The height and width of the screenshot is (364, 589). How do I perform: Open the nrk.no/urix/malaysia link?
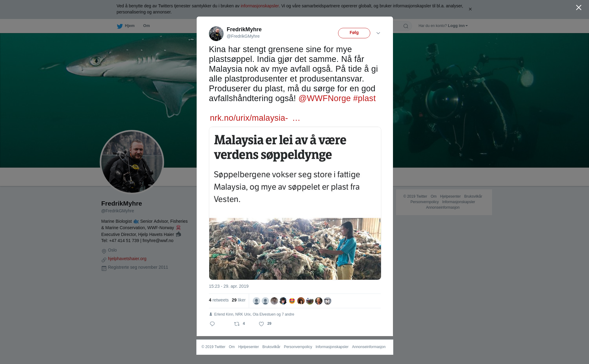coord(255,118)
